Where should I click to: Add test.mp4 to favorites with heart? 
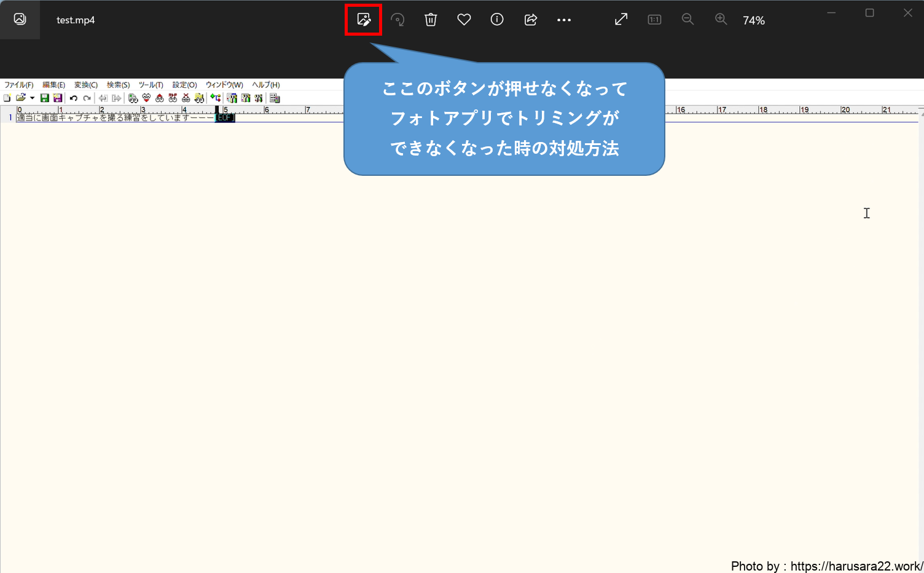pyautogui.click(x=464, y=20)
